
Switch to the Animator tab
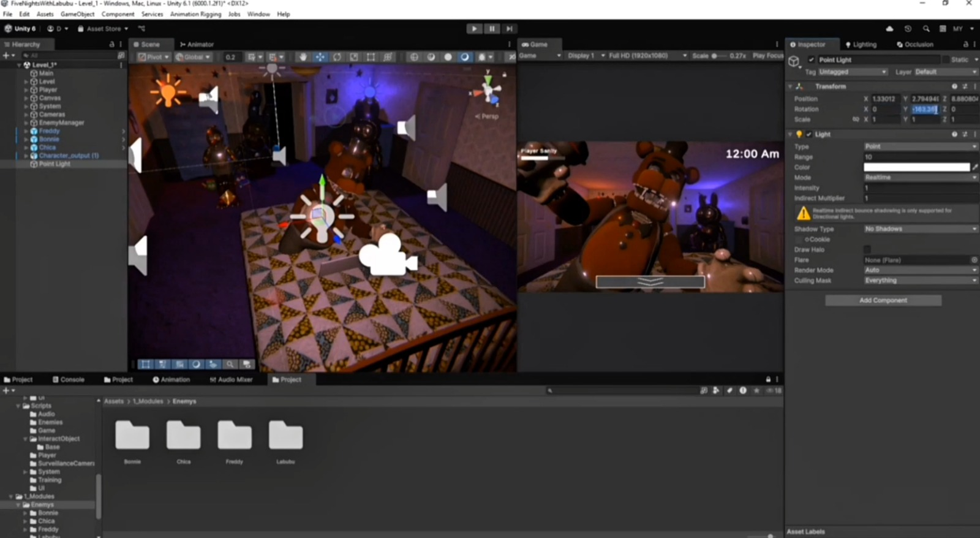(197, 44)
